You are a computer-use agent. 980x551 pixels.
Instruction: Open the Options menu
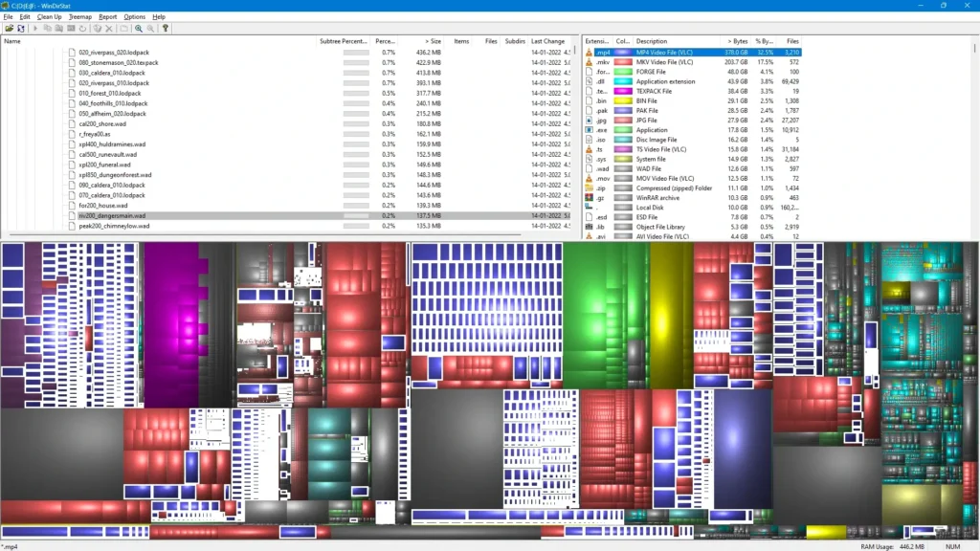click(134, 16)
